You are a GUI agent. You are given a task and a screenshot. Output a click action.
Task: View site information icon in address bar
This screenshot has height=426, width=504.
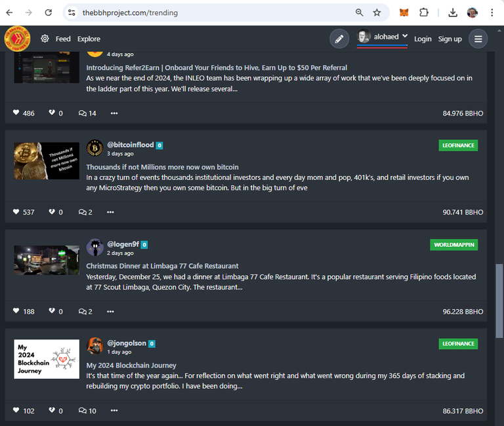point(72,12)
